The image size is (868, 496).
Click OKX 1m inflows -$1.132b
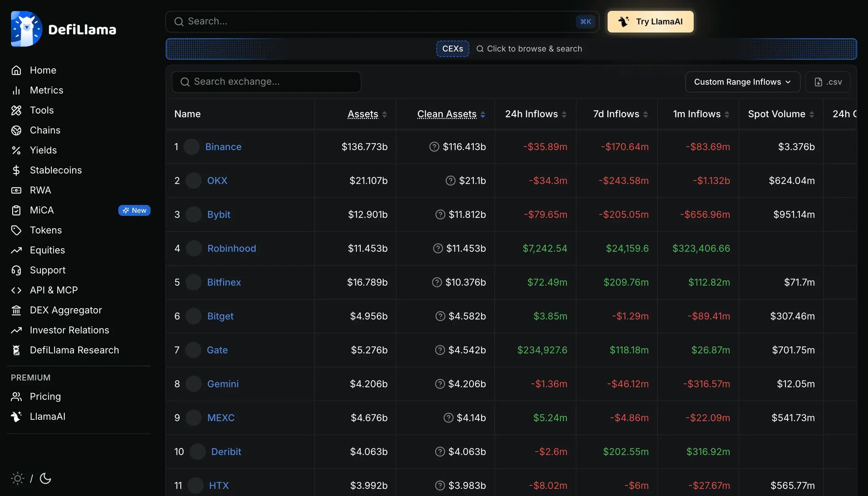pyautogui.click(x=711, y=181)
